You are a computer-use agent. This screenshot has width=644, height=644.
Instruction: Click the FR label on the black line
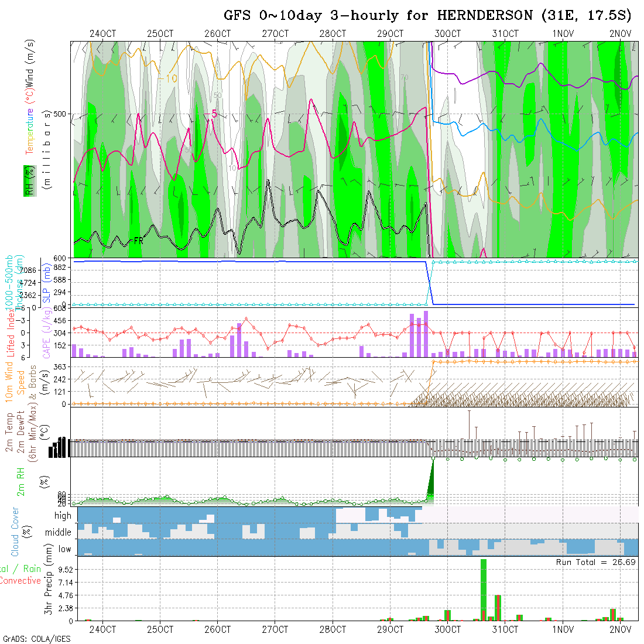139,241
